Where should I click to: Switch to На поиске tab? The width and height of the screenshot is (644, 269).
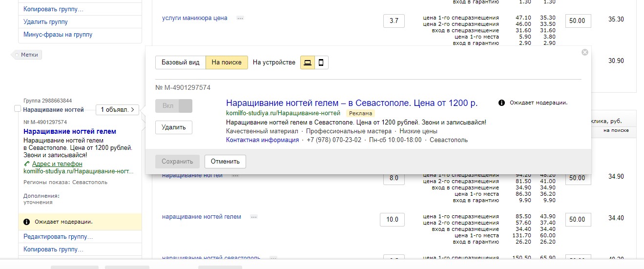pyautogui.click(x=227, y=62)
